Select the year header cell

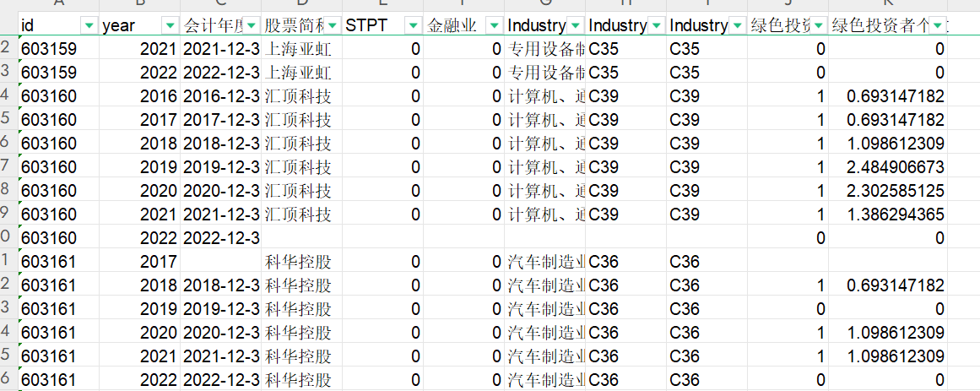[x=127, y=26]
